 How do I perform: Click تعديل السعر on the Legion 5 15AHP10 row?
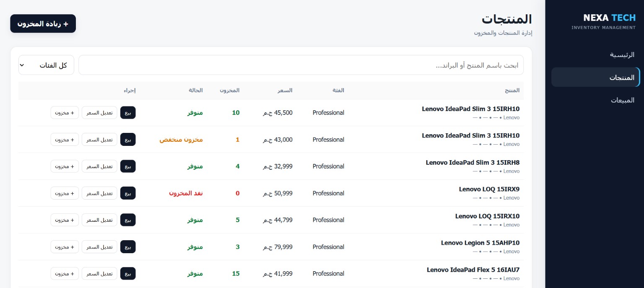[99, 246]
